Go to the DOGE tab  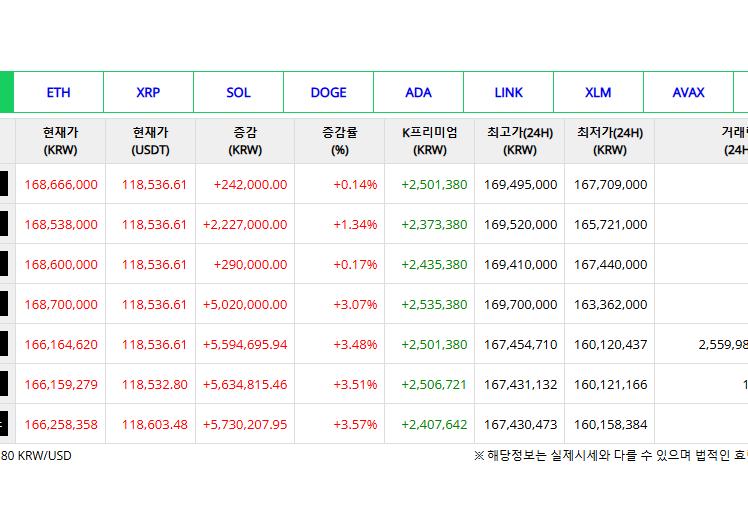tap(328, 92)
